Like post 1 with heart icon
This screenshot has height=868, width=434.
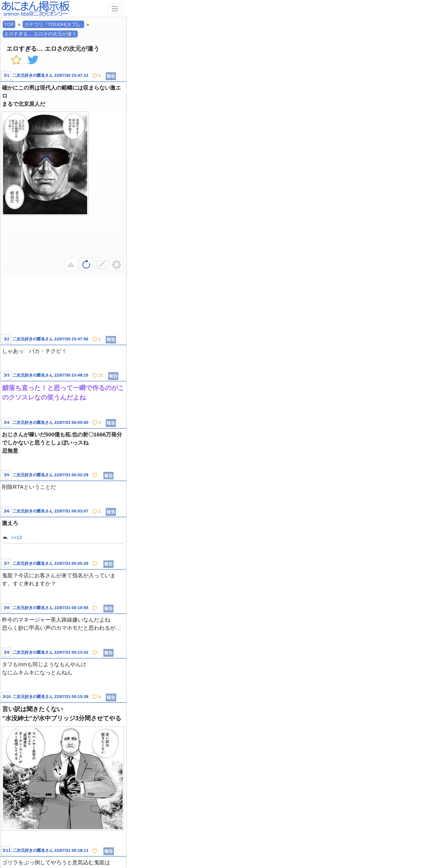click(95, 76)
